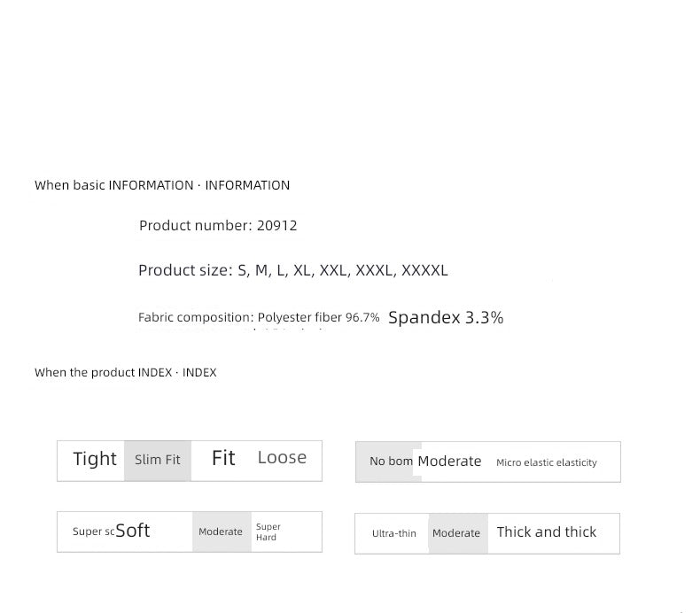This screenshot has width=700, height=613.
Task: Select Moderate in the softness scale
Action: (222, 532)
